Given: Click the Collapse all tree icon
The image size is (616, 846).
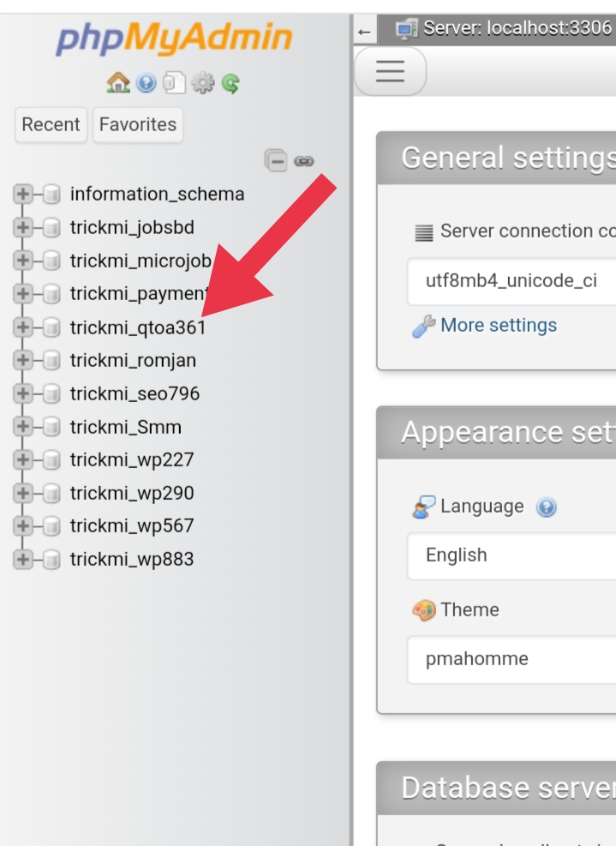Looking at the screenshot, I should pyautogui.click(x=276, y=160).
